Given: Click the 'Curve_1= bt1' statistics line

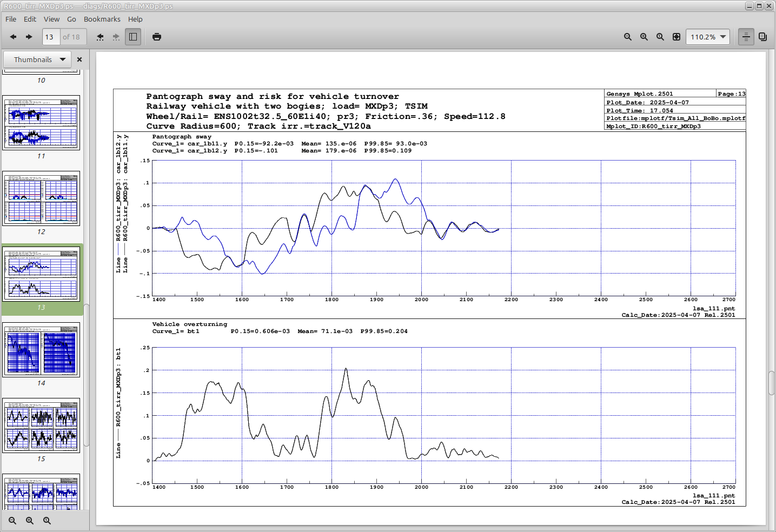Looking at the screenshot, I should coord(280,331).
